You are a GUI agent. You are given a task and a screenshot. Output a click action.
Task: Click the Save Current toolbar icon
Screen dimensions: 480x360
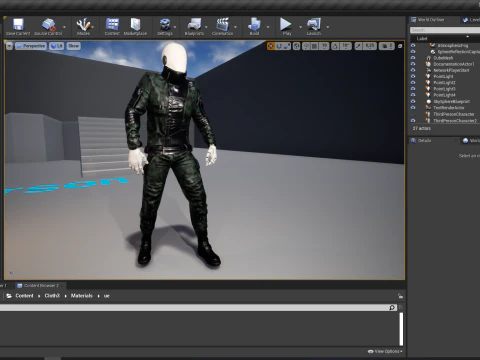tap(18, 27)
